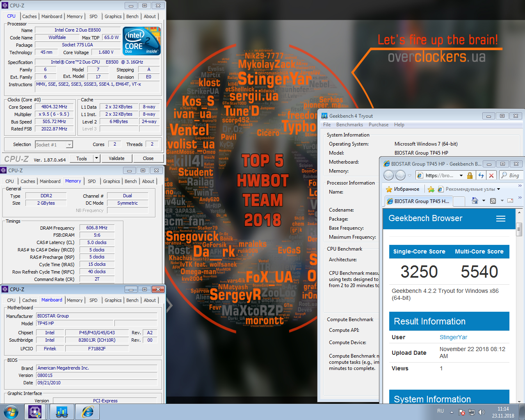Open the Socket #1 selection dropdown
Image resolution: width=525 pixels, height=420 pixels.
(x=54, y=144)
